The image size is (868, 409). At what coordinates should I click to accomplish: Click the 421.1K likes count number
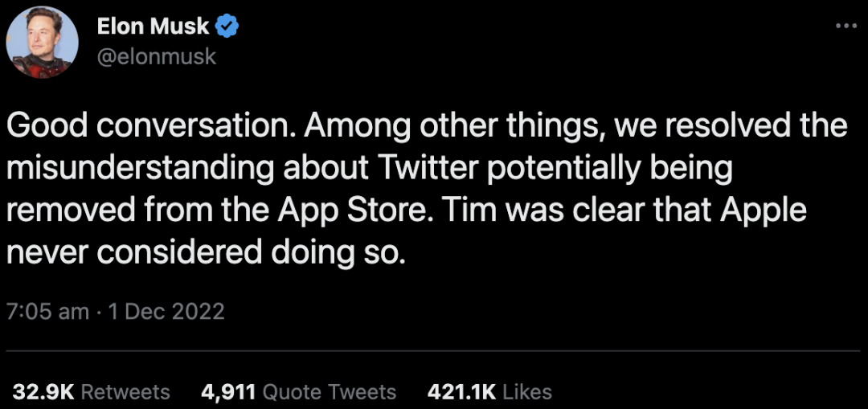pos(462,391)
